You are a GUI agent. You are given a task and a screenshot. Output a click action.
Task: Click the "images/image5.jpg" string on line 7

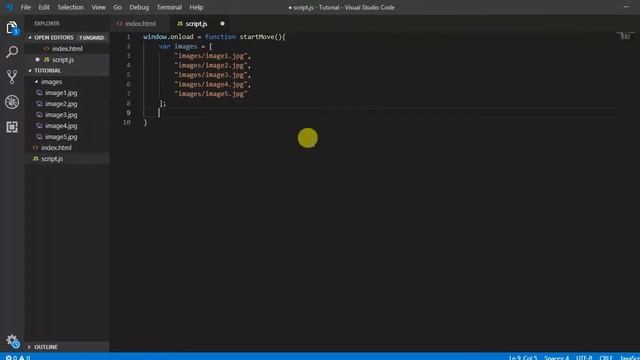pyautogui.click(x=211, y=94)
